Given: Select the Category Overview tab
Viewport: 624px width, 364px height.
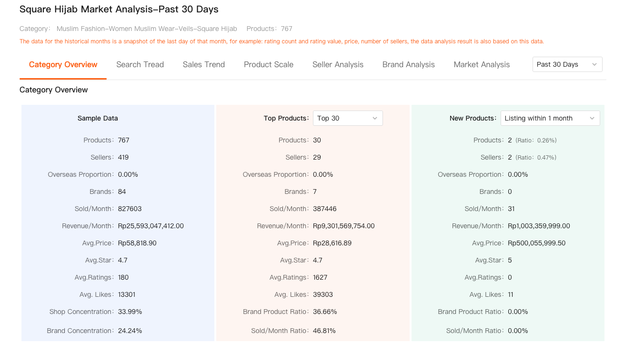Looking at the screenshot, I should [63, 64].
